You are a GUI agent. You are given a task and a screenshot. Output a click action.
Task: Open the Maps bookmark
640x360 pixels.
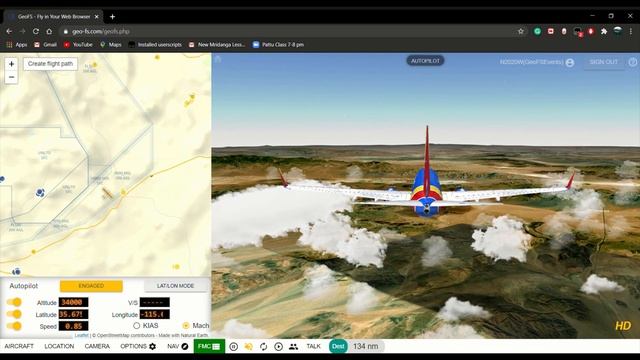111,44
